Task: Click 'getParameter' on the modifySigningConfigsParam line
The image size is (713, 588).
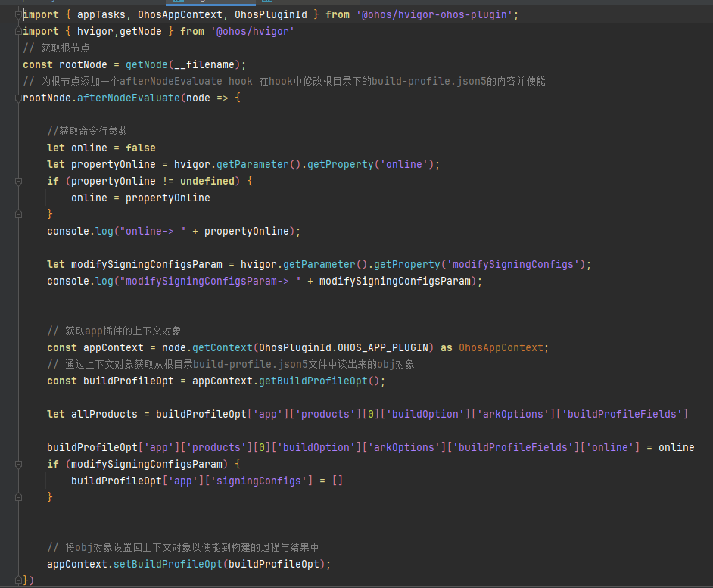Action: (x=319, y=264)
